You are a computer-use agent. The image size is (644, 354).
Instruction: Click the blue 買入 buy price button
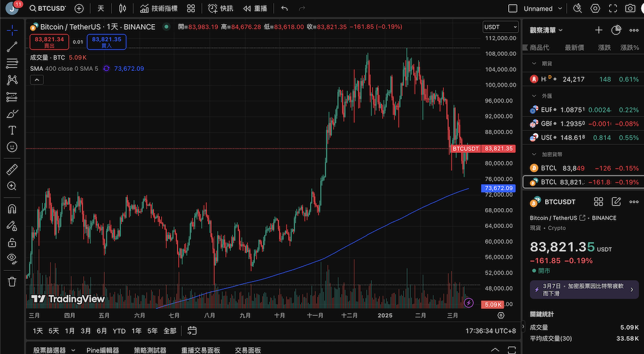(106, 42)
